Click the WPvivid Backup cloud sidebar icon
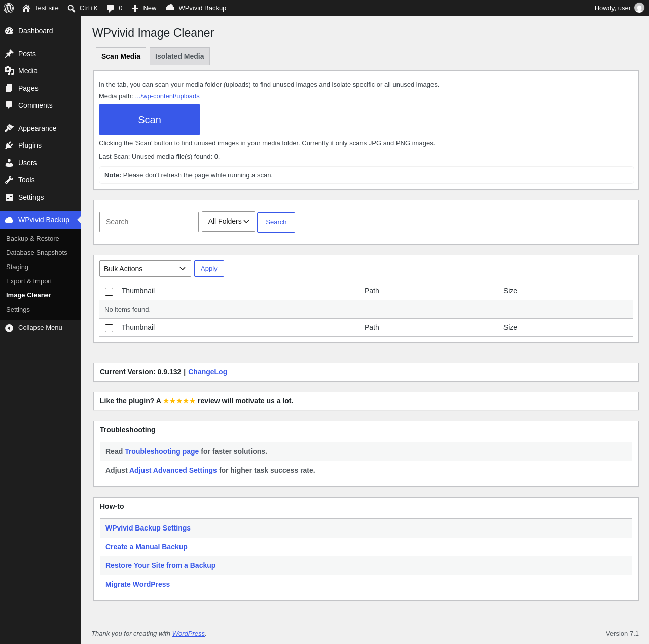 click(x=9, y=220)
